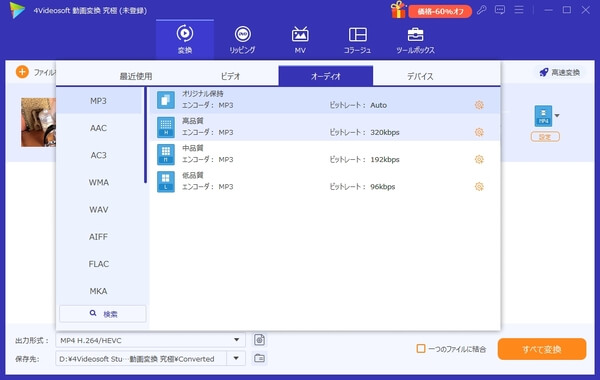This screenshot has height=380, width=600.
Task: Expand the MP4 format icon dropdown arrow
Action: pos(557,116)
